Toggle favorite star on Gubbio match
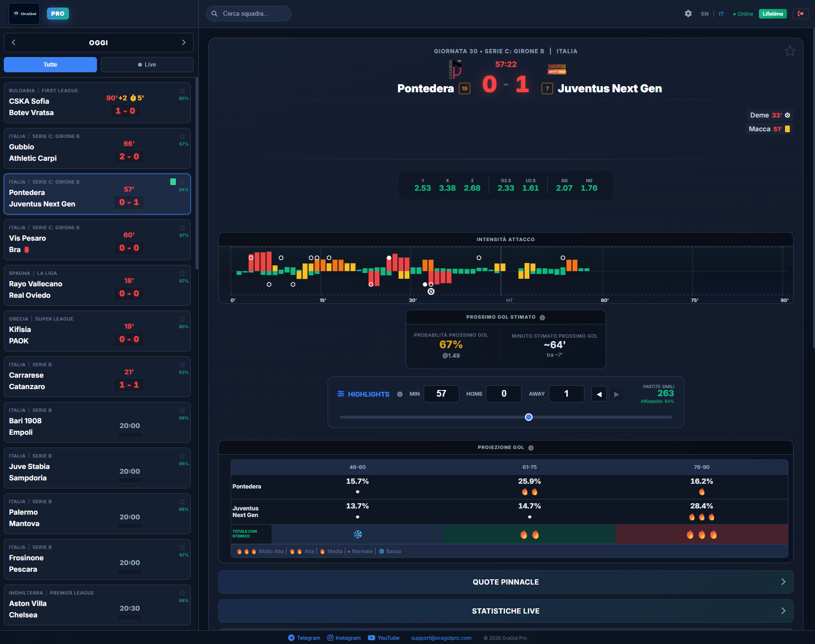 [x=182, y=137]
